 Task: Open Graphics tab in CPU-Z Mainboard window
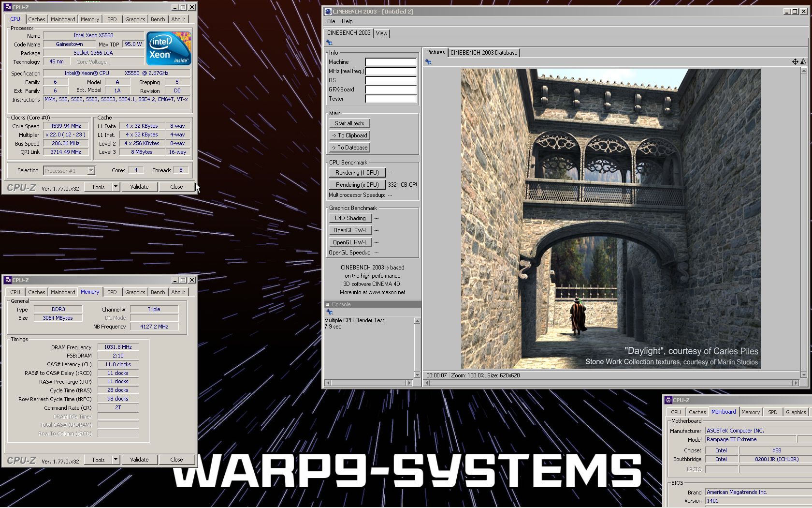tap(796, 412)
